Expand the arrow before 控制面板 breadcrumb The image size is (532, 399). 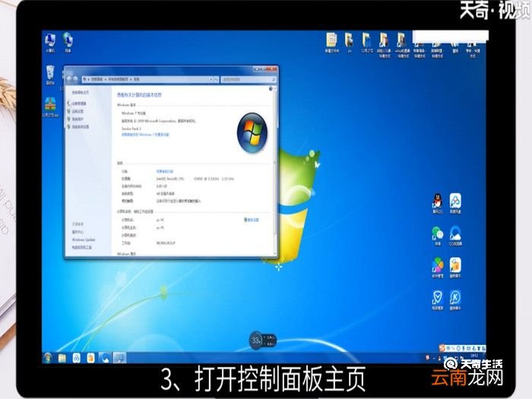pos(89,79)
